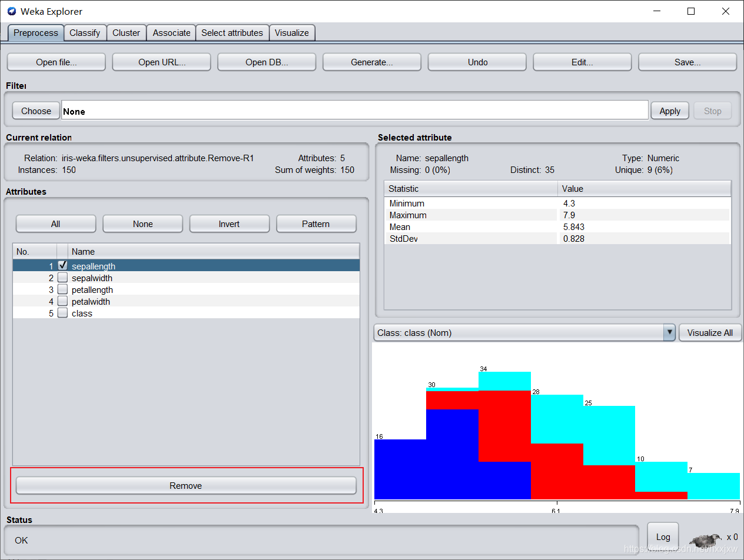Click the Open file... button
744x560 pixels.
(x=56, y=62)
